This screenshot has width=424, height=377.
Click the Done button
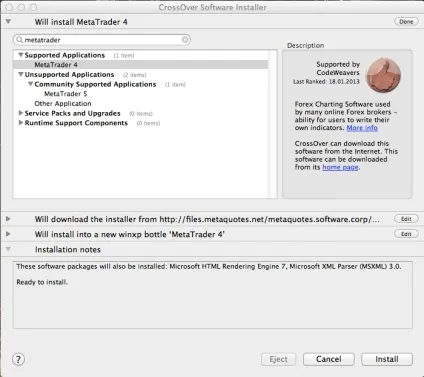[x=406, y=22]
